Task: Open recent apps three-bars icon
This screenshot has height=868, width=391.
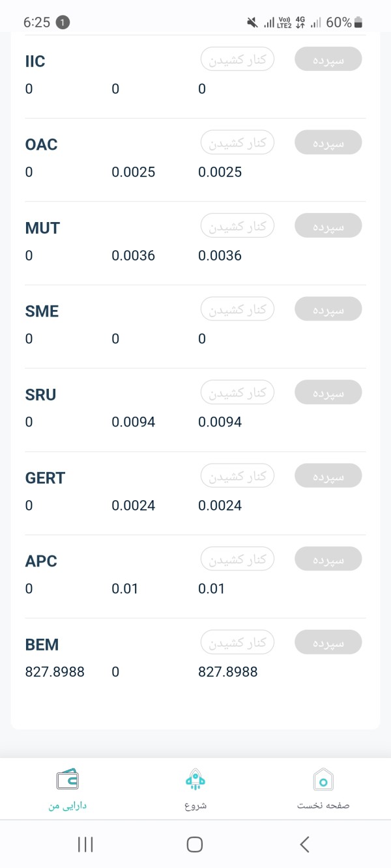Action: (85, 845)
